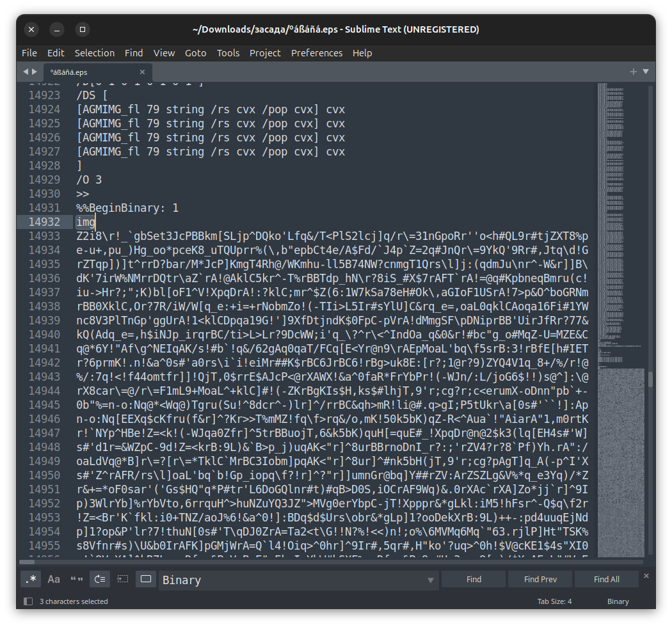Open the tab list dropdown triangle
Image resolution: width=672 pixels, height=627 pixels.
[x=646, y=72]
